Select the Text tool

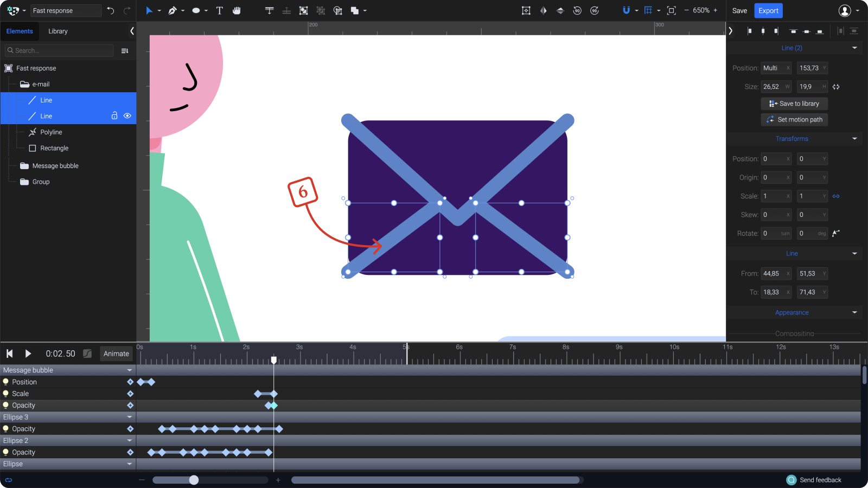click(x=219, y=10)
